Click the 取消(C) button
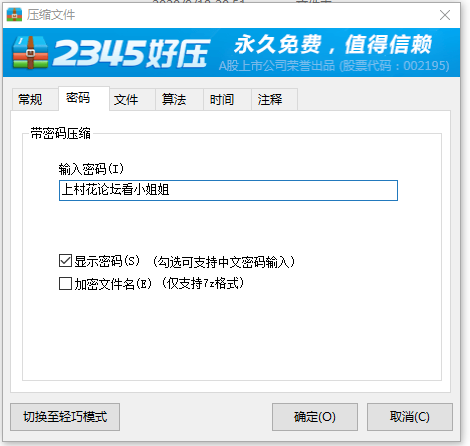This screenshot has height=446, width=470. click(410, 417)
